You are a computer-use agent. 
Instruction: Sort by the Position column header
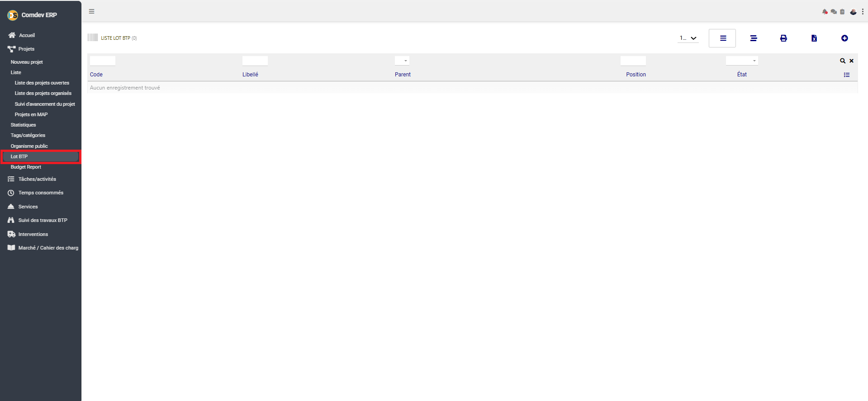pyautogui.click(x=636, y=75)
